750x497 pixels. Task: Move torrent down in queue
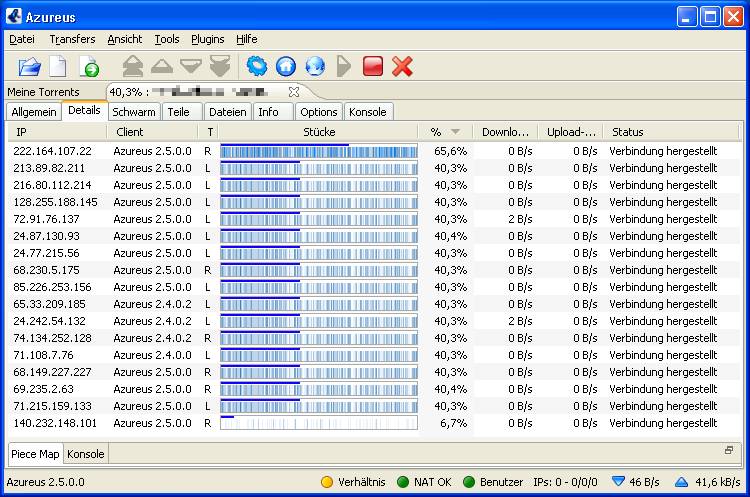pos(191,66)
